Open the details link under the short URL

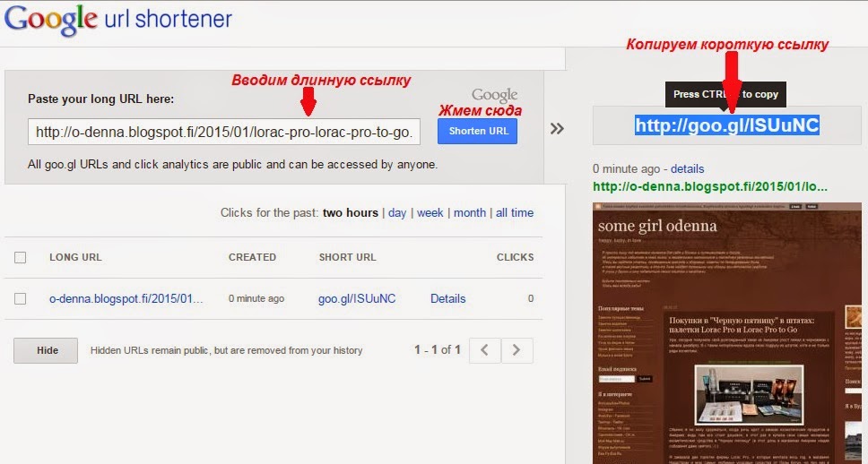687,168
